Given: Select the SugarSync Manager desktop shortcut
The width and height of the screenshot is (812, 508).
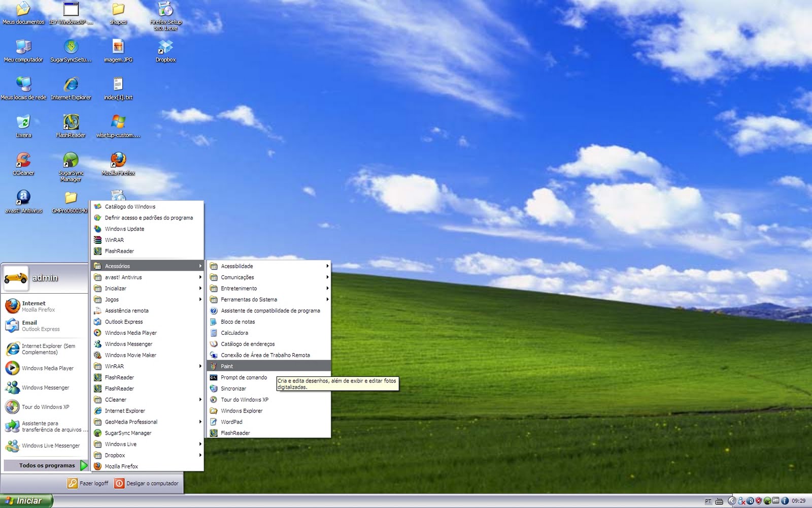Looking at the screenshot, I should point(71,167).
